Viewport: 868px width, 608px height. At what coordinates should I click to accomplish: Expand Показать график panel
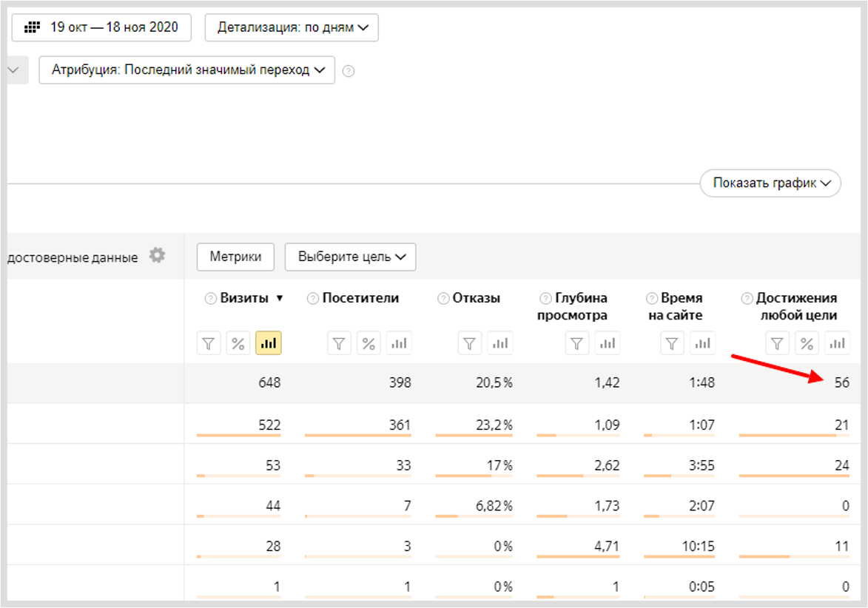[770, 183]
